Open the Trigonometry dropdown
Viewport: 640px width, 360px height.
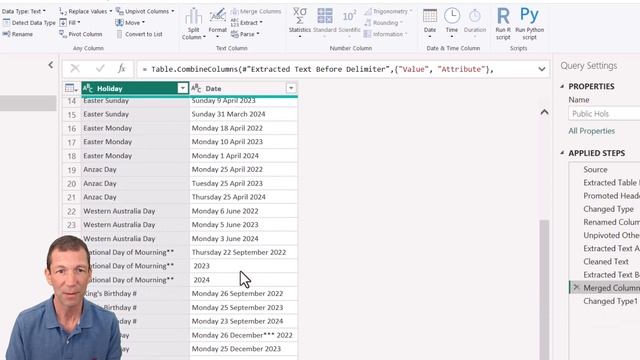coord(388,11)
